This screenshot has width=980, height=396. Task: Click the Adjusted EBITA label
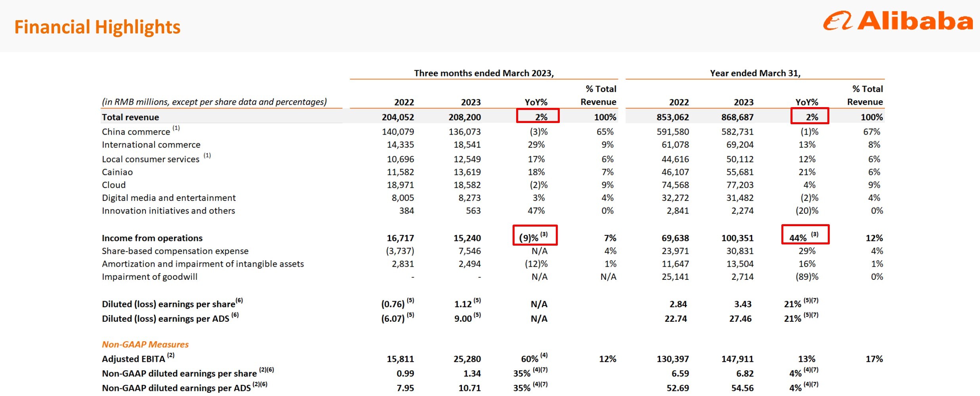(x=133, y=359)
